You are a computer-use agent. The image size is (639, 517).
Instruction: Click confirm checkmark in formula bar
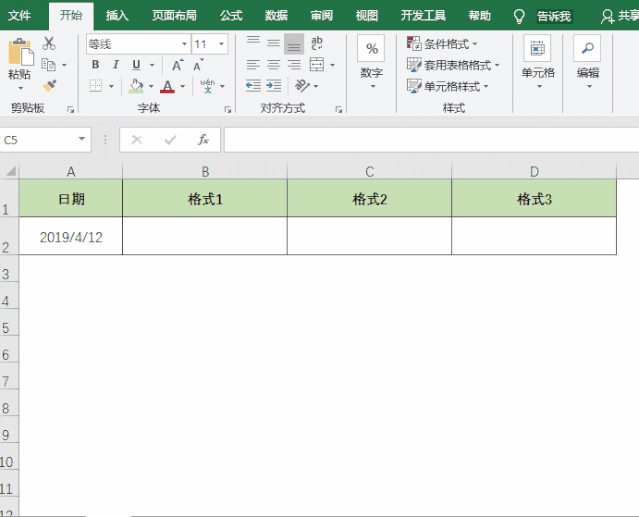pos(170,140)
